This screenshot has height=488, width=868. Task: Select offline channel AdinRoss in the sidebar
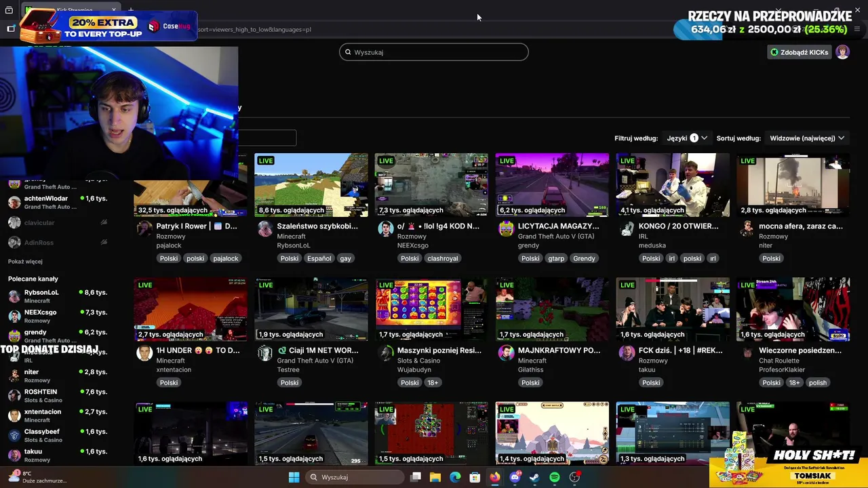pyautogui.click(x=58, y=242)
